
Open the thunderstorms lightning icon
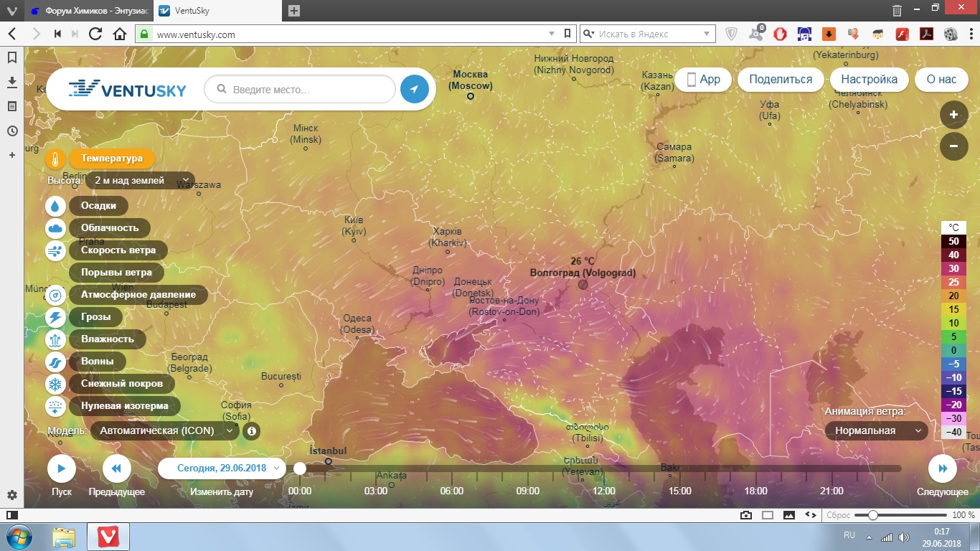(x=56, y=317)
